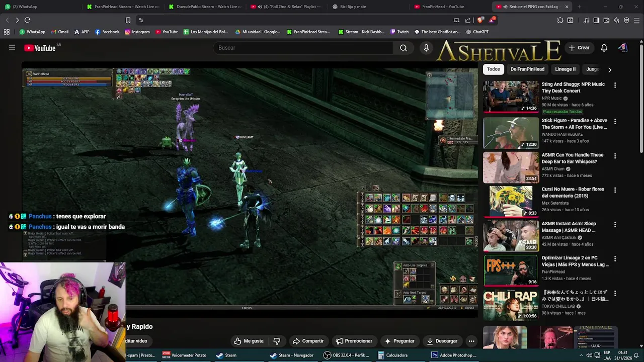
Task: Start voice search with the microphone
Action: pos(426,48)
